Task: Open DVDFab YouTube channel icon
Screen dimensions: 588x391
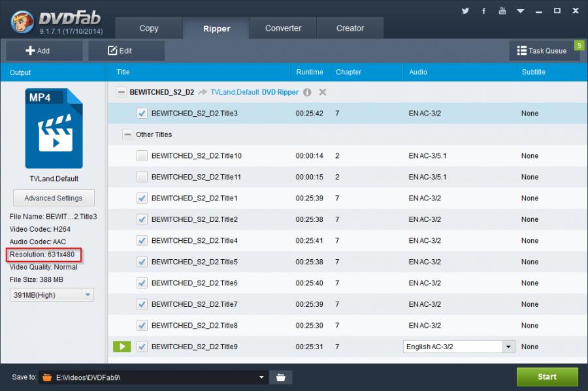Action: (502, 11)
